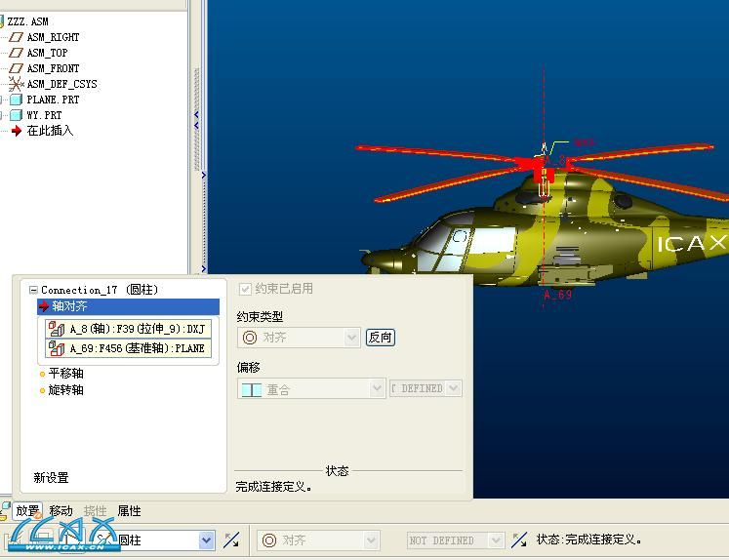Open the 偏移 重合 dropdown
This screenshot has width=729, height=560.
pos(378,388)
